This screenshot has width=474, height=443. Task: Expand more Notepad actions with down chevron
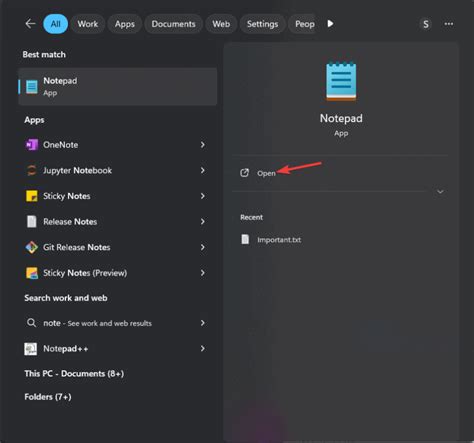click(440, 192)
